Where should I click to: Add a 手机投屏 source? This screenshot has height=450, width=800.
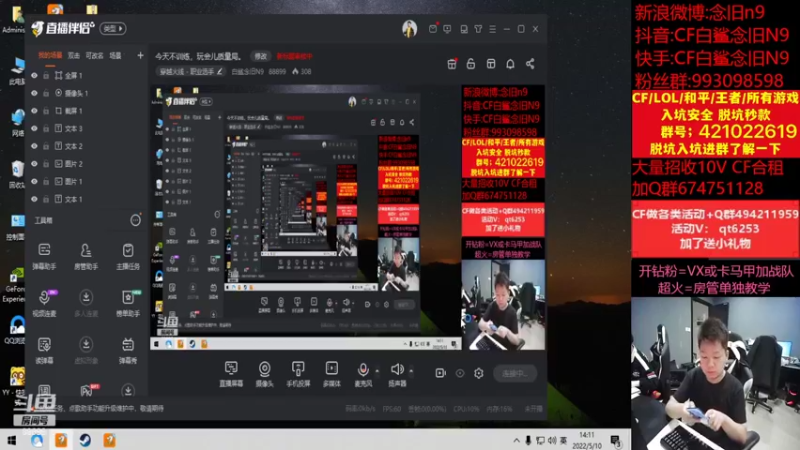298,374
